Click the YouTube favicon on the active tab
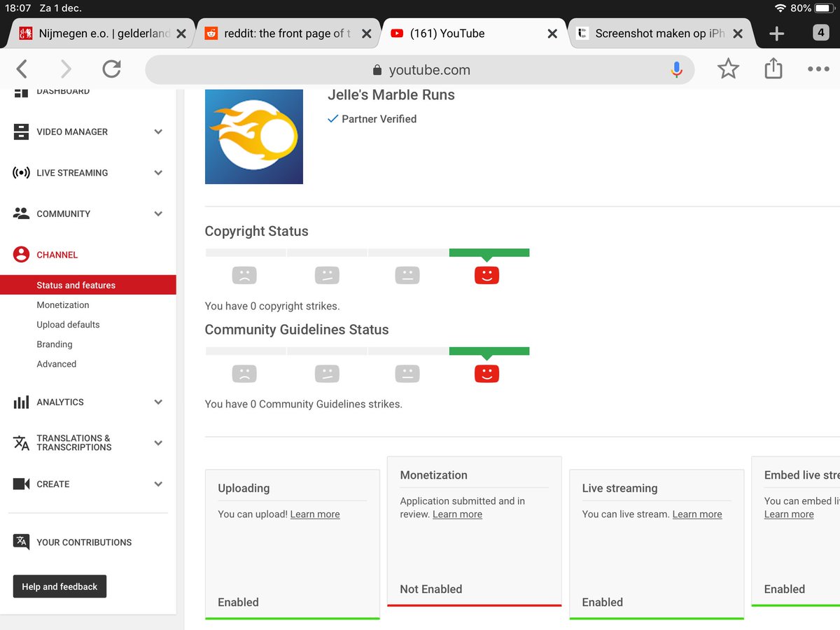Image resolution: width=840 pixels, height=630 pixels. click(397, 33)
